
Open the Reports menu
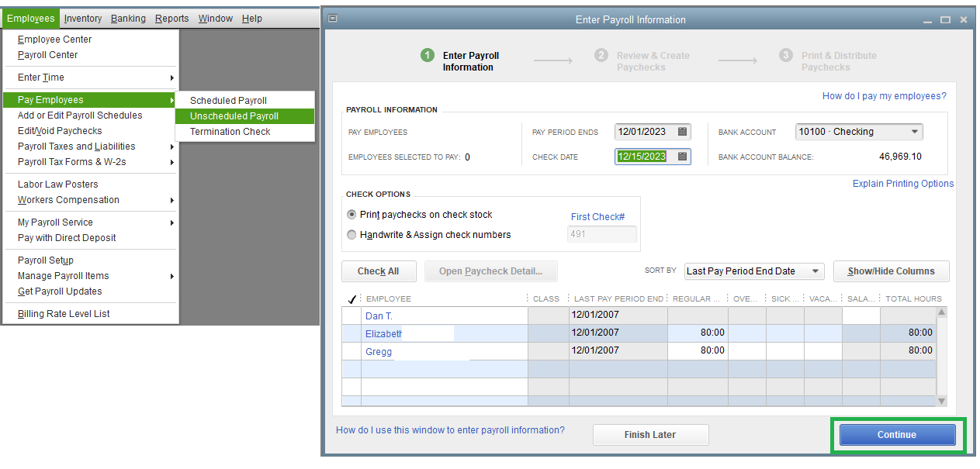[x=171, y=19]
